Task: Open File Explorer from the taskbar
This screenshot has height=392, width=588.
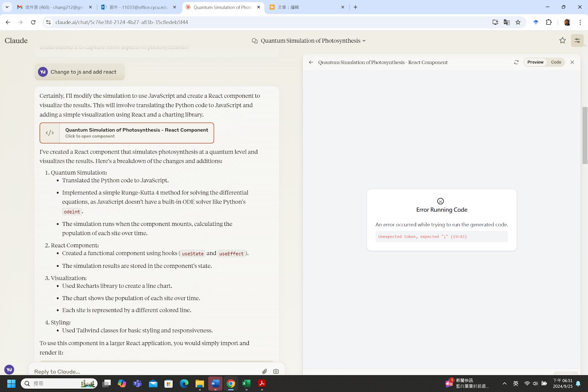Action: pos(200,384)
